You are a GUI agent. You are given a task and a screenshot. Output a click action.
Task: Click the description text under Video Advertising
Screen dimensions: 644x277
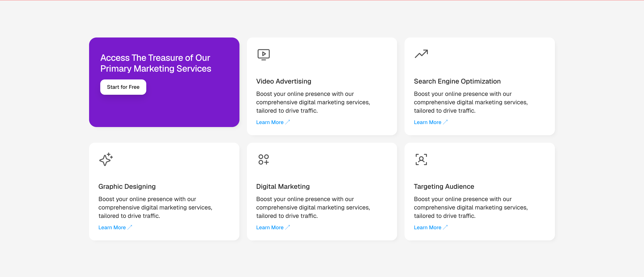313,102
